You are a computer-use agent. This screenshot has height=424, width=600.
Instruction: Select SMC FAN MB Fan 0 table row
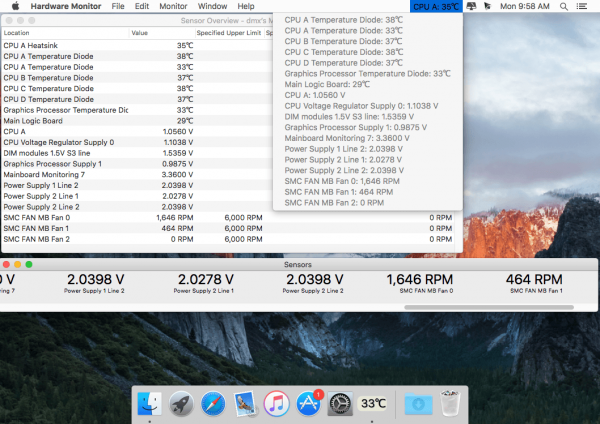228,217
